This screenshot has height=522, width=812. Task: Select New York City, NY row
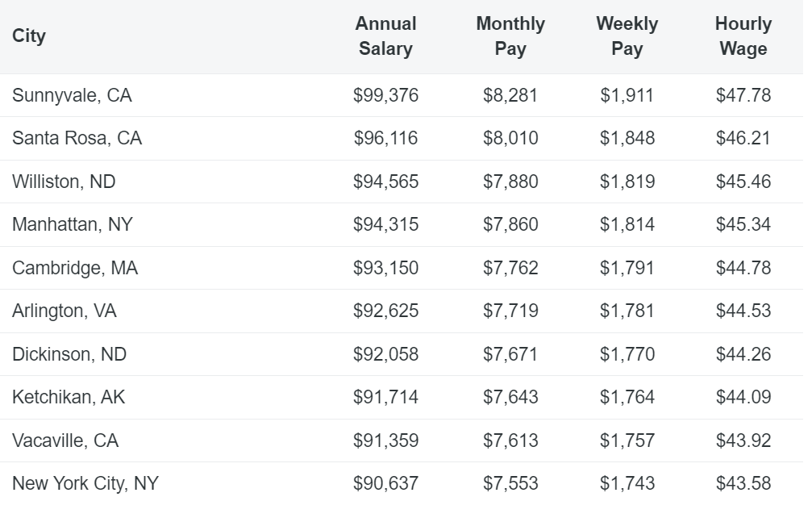[x=85, y=483]
